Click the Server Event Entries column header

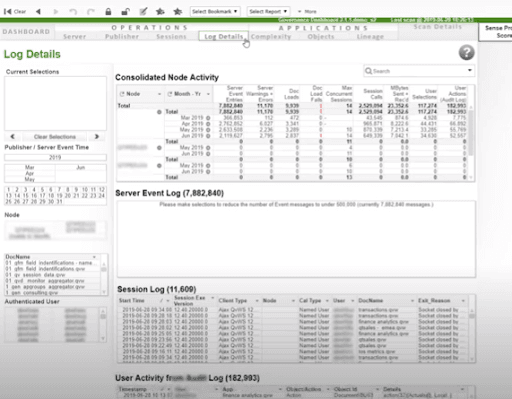point(235,94)
